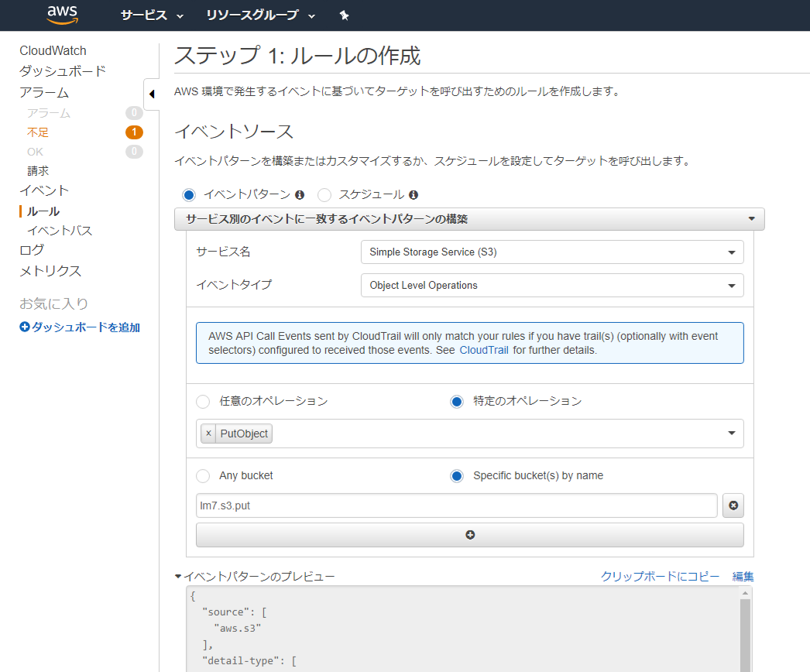Click the pin shortcut icon in top bar
This screenshot has height=672, width=810.
coord(344,15)
